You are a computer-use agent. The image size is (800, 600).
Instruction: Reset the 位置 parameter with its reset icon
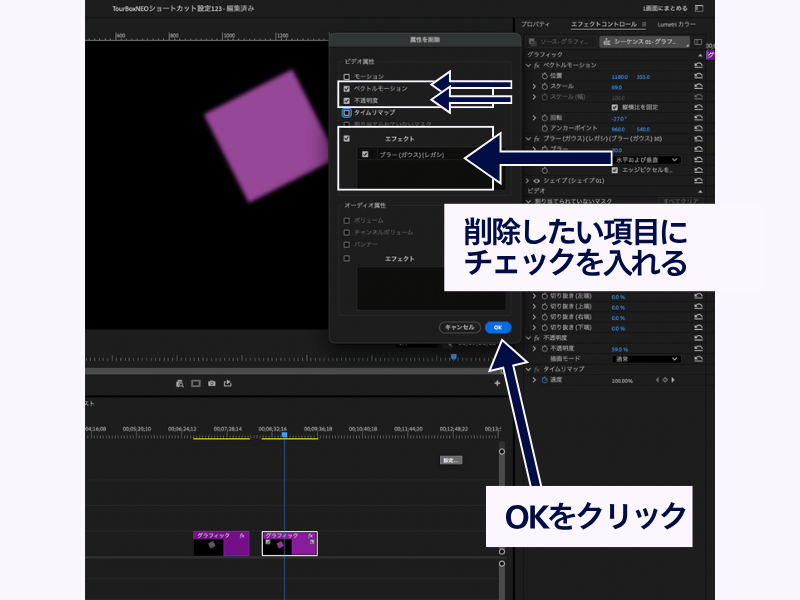coord(697,75)
